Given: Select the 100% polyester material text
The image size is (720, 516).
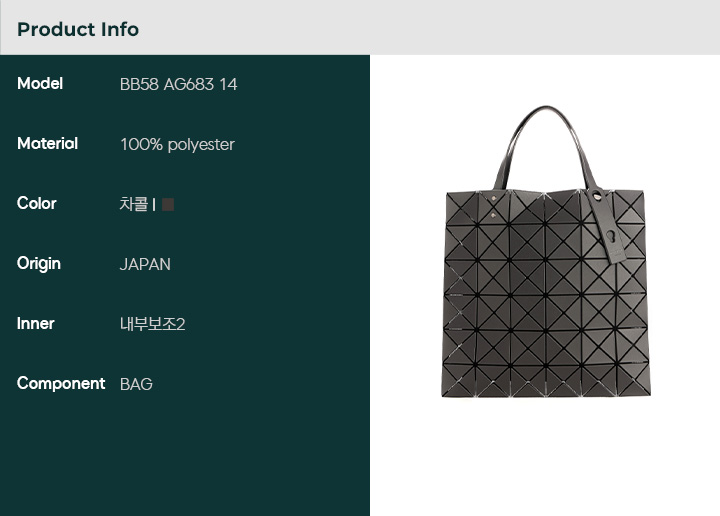Looking at the screenshot, I should click(x=177, y=145).
